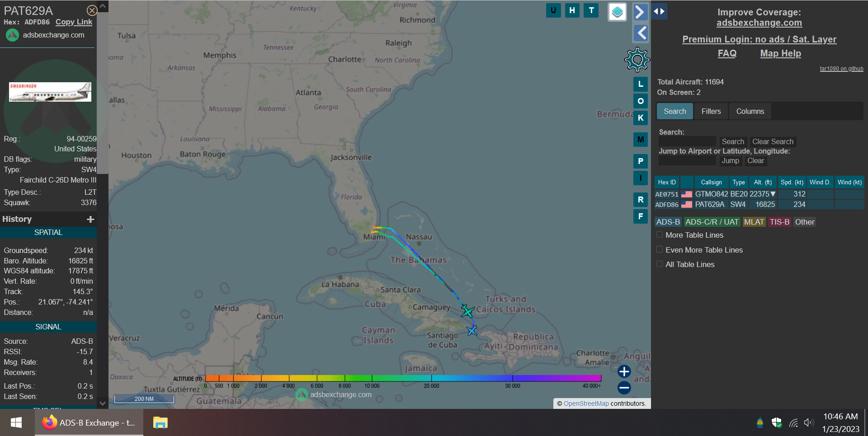This screenshot has height=436, width=868.
Task: Click the Clear Search button
Action: [773, 141]
